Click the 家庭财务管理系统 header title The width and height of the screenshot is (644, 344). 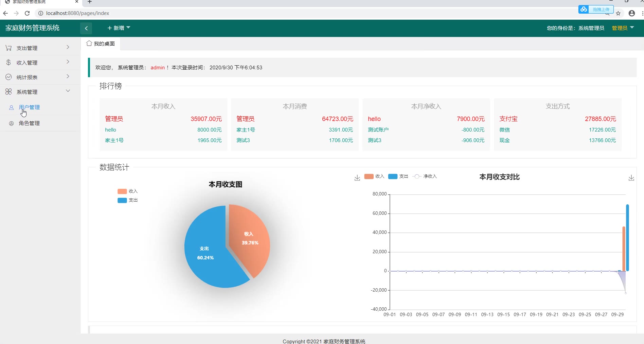click(x=33, y=28)
